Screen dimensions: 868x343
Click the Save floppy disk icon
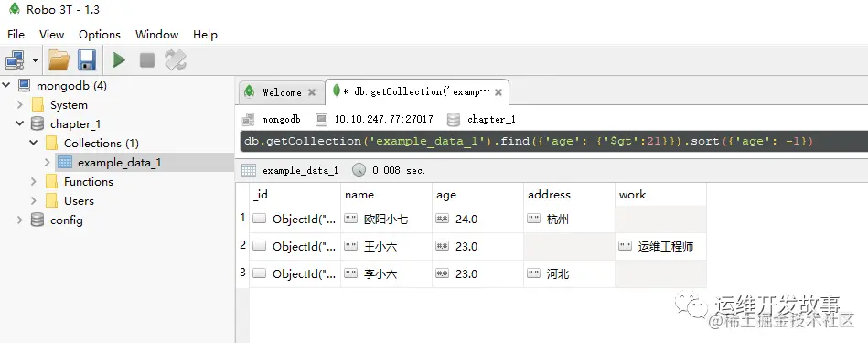[x=86, y=59]
